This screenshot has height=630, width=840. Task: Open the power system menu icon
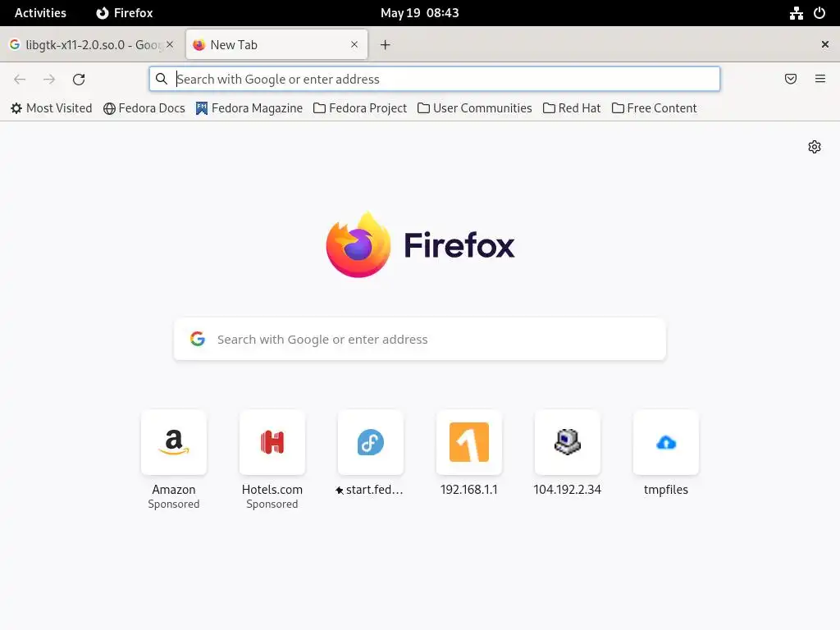coord(819,13)
